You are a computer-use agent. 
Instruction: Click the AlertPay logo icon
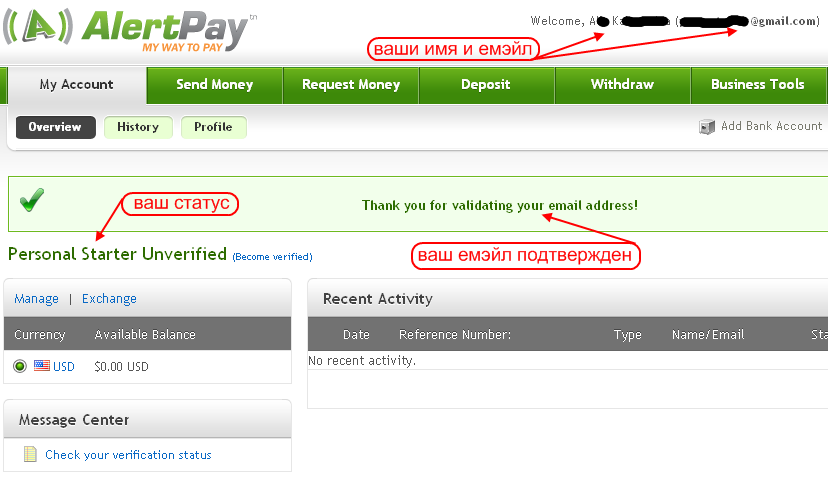[x=38, y=26]
